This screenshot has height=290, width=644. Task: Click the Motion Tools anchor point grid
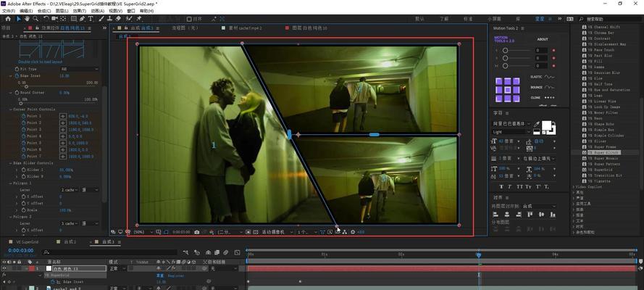pos(507,90)
